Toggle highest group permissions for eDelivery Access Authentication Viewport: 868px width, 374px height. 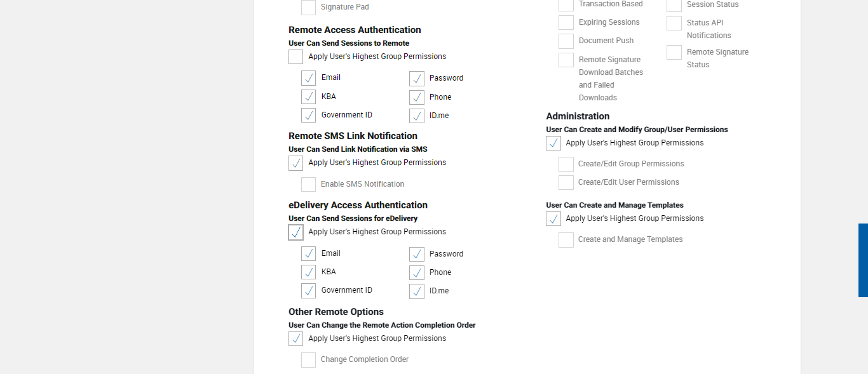coord(295,232)
